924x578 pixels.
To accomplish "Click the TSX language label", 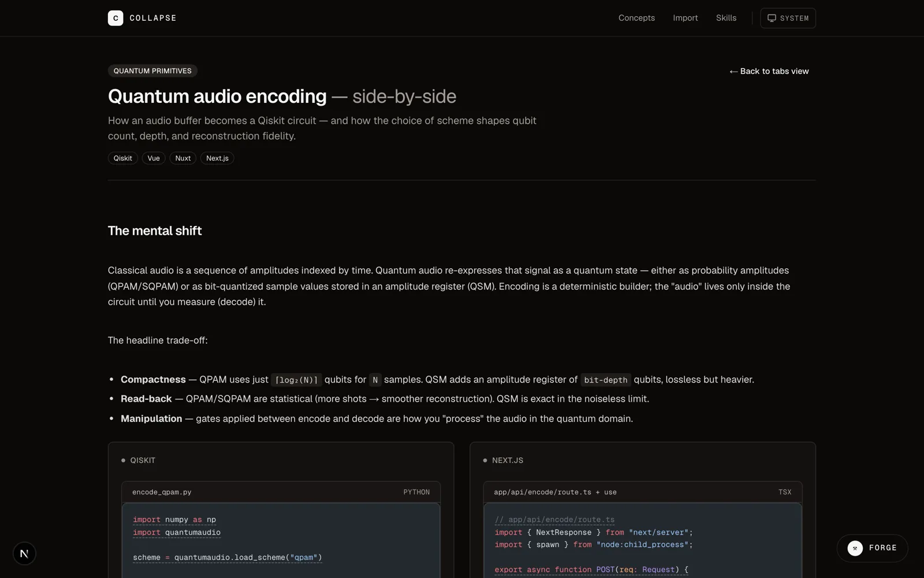I will pyautogui.click(x=785, y=492).
